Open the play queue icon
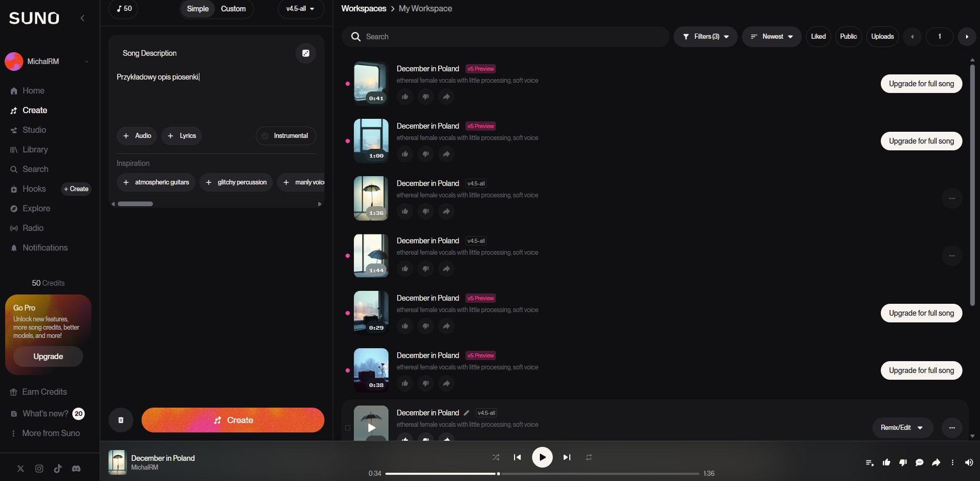The image size is (980, 481). (870, 463)
